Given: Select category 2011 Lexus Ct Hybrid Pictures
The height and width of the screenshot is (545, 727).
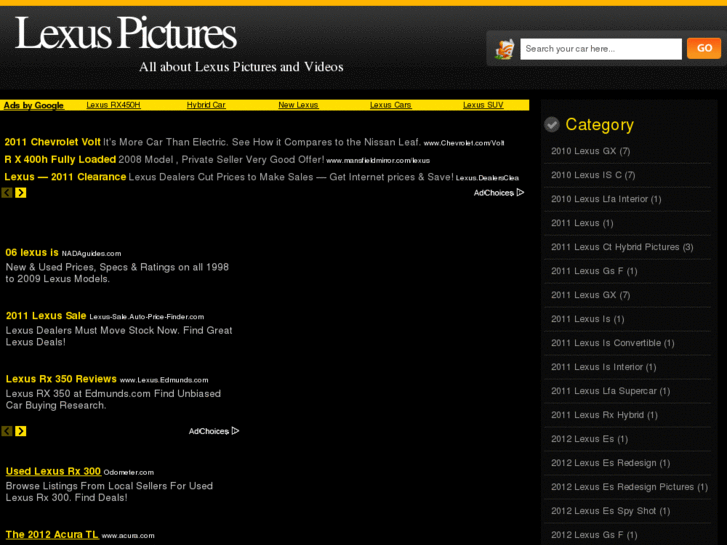Looking at the screenshot, I should pos(622,247).
